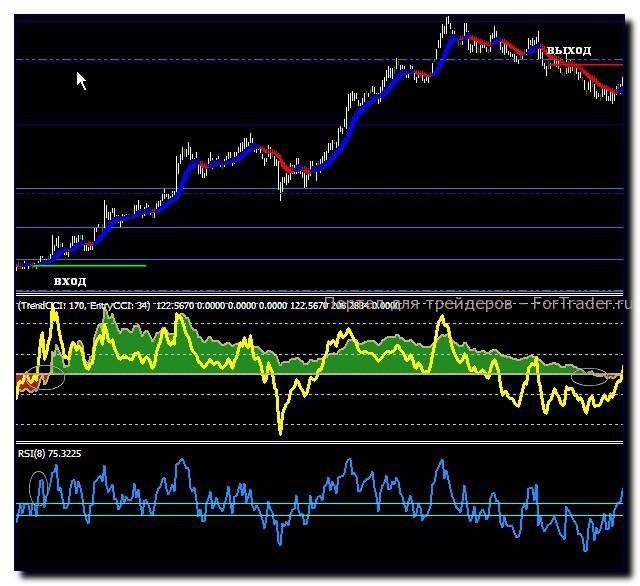Click the "выход" exit label
Viewport: 640px width, 586px height.
point(569,50)
